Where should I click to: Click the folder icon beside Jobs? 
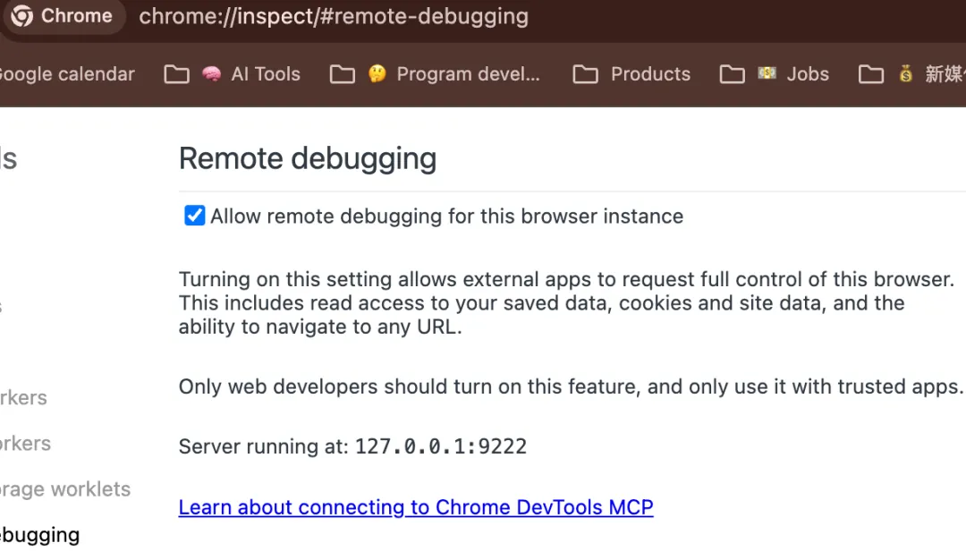pos(732,74)
